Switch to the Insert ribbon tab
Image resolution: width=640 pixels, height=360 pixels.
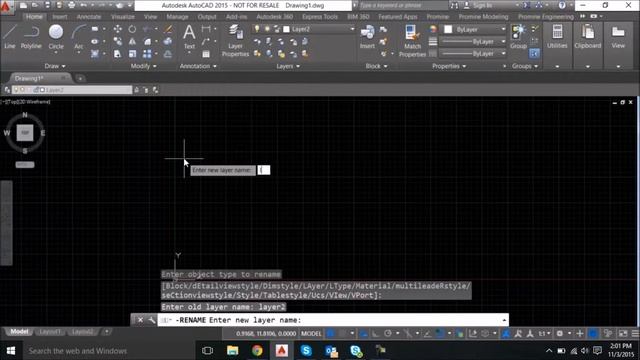click(x=60, y=17)
